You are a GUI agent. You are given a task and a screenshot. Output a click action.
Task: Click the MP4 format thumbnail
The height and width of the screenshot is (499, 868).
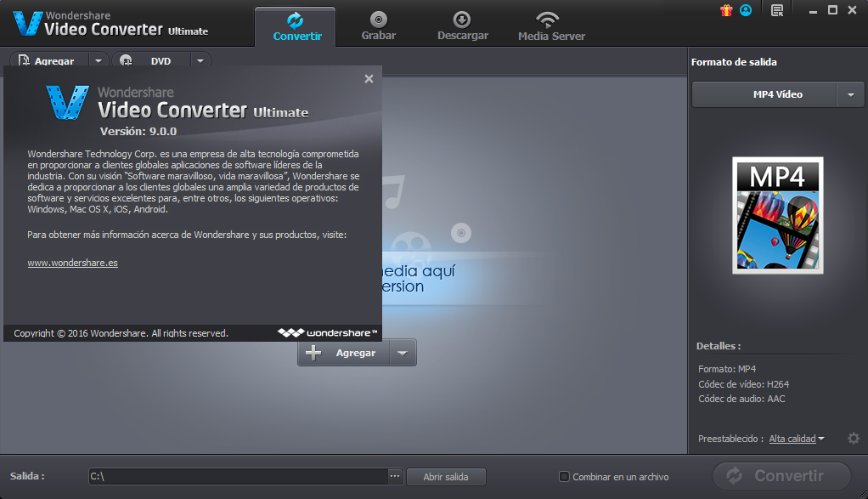point(778,215)
